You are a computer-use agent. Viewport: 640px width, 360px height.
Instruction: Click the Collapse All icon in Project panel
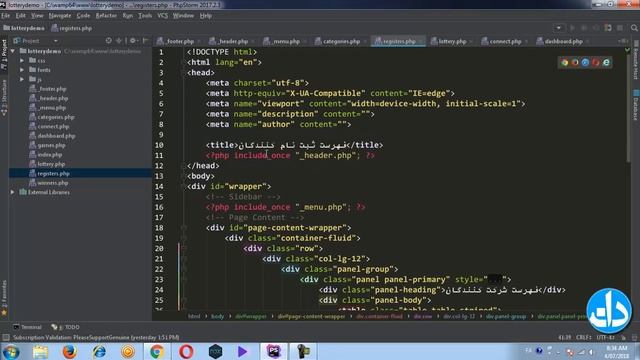(x=119, y=41)
